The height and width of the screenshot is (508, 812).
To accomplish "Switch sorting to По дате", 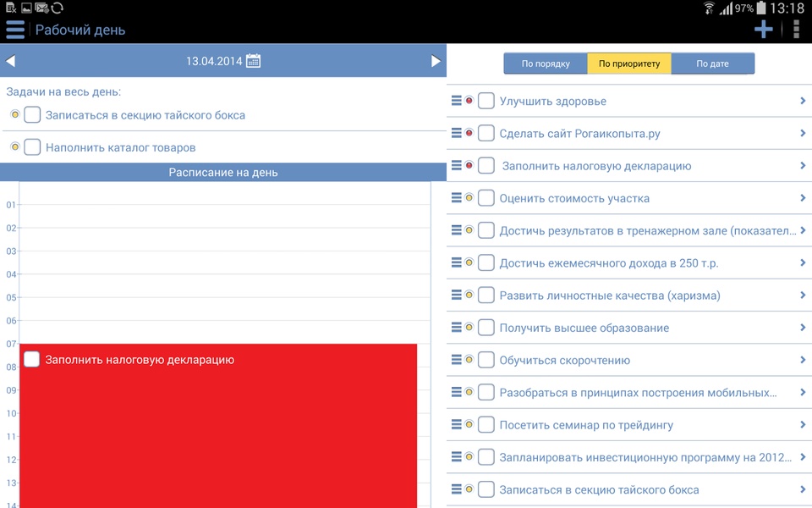I will coord(712,63).
